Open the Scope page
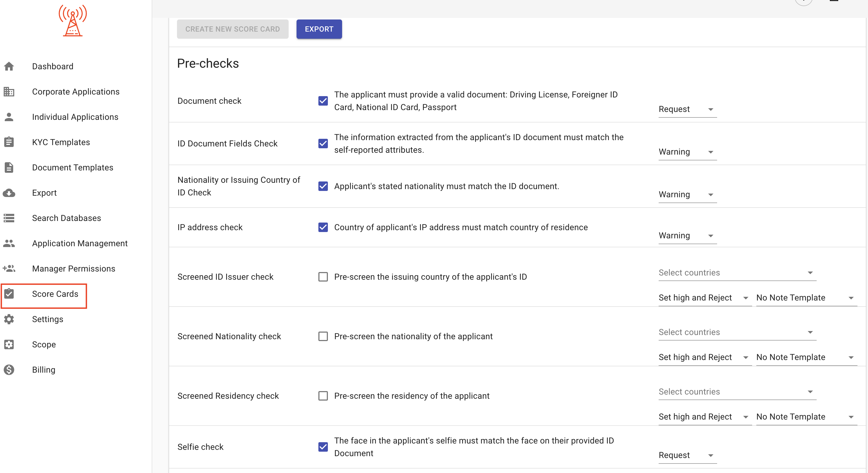Viewport: 868px width, 473px height. coord(44,344)
